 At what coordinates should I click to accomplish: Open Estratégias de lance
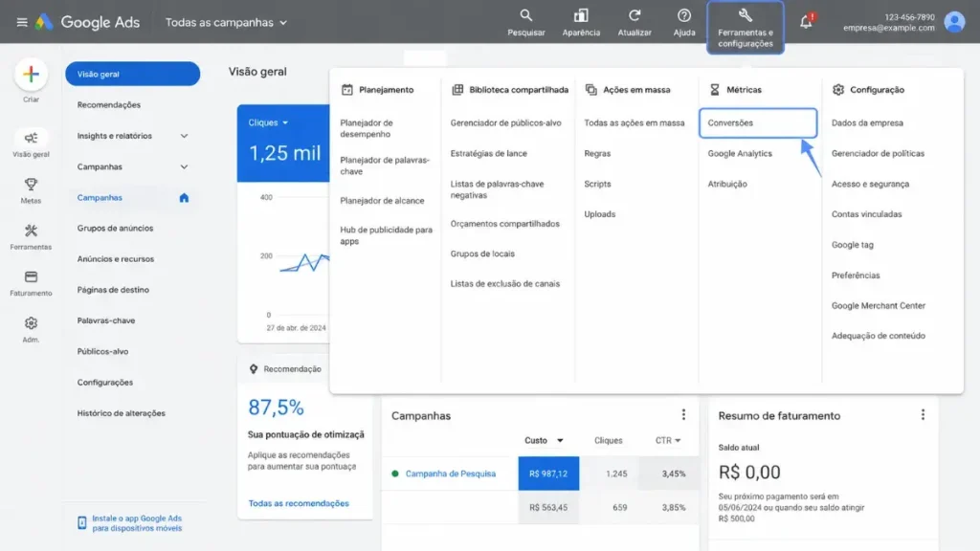point(488,154)
